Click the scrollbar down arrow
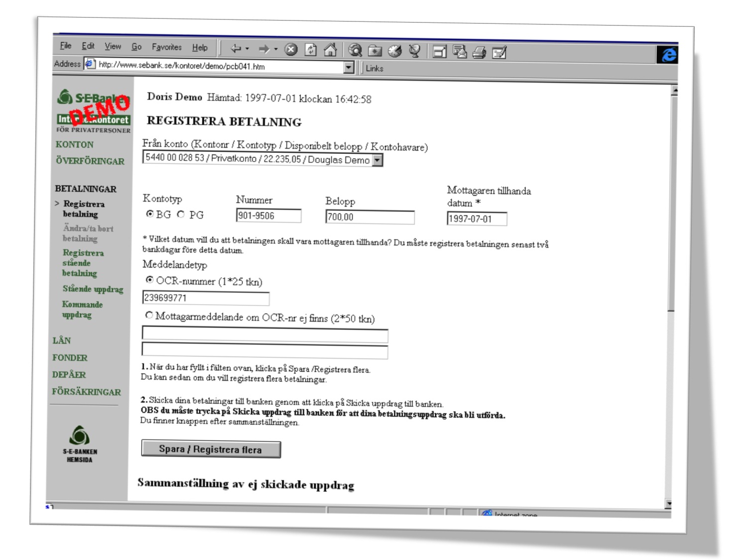 click(669, 504)
